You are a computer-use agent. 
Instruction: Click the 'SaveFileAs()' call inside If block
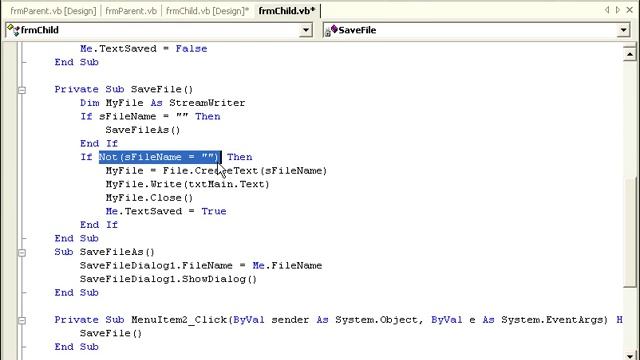point(142,130)
